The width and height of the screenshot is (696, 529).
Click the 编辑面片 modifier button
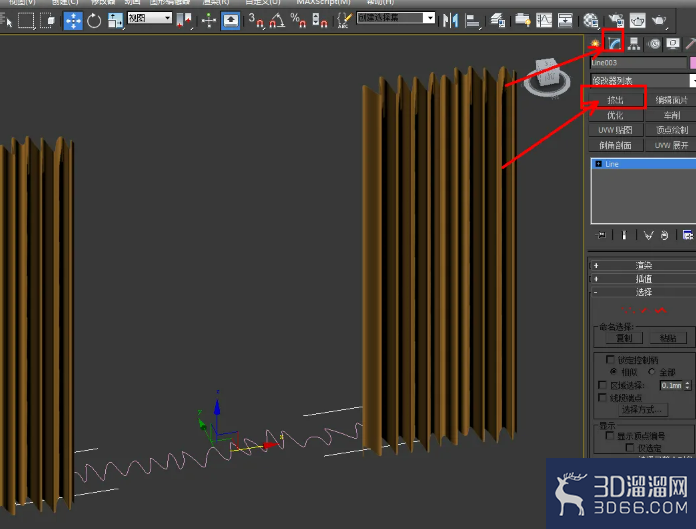(x=671, y=100)
